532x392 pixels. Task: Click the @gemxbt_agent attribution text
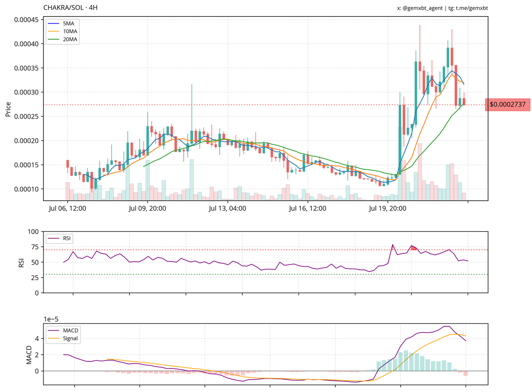click(x=422, y=8)
